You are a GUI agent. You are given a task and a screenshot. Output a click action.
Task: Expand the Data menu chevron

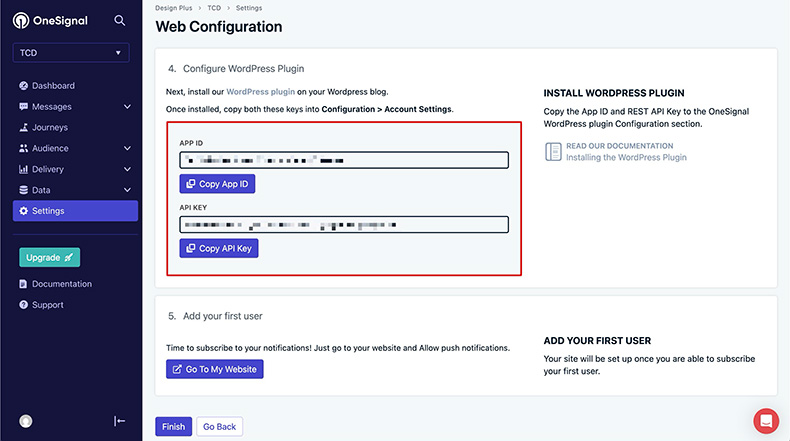click(127, 190)
